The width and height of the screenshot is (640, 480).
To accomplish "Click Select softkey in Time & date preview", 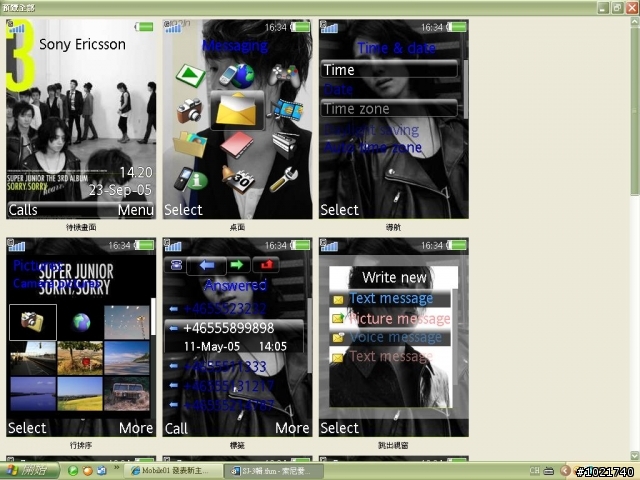I will [x=339, y=210].
